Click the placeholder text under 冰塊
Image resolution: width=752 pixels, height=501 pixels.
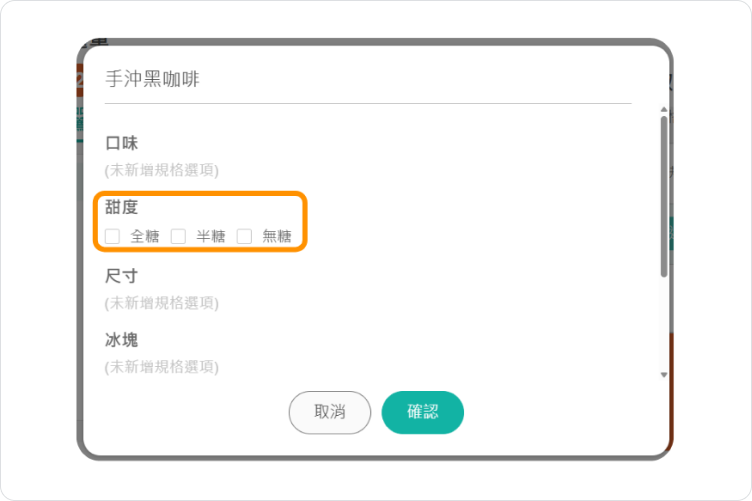click(162, 367)
